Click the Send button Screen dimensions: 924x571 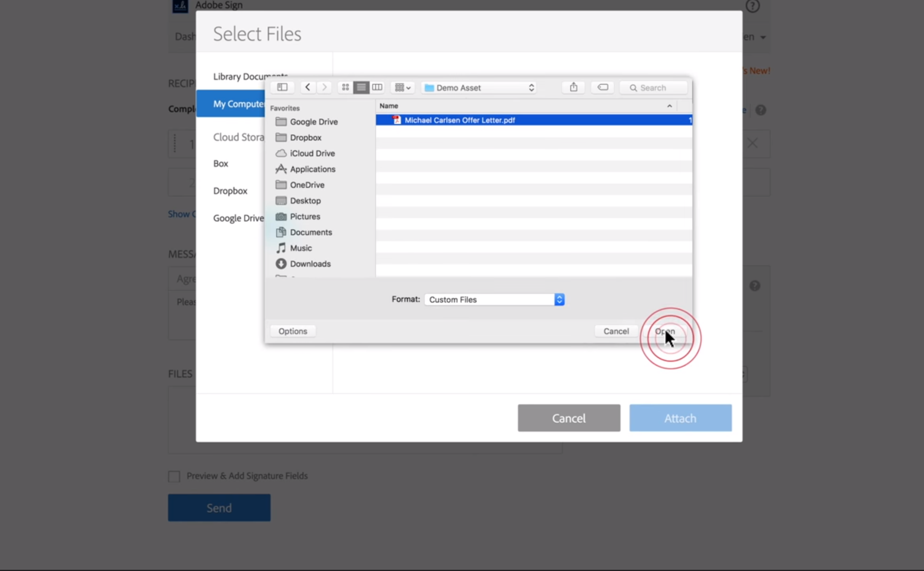(219, 508)
